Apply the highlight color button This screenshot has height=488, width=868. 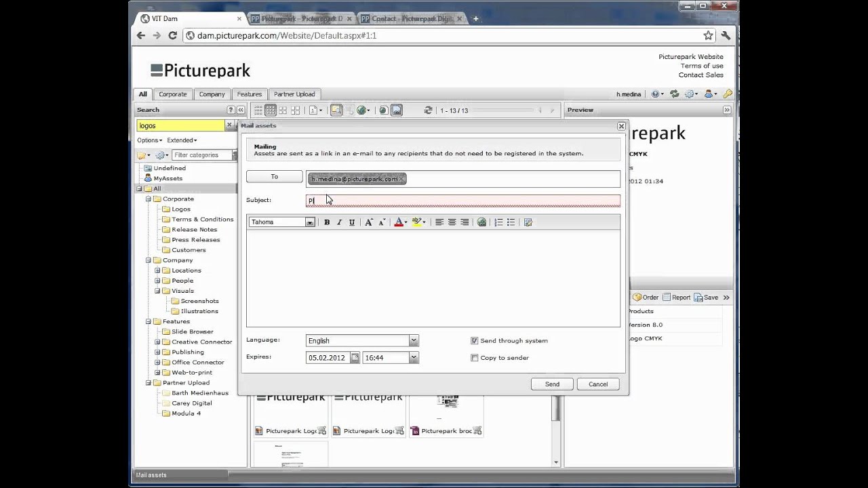416,222
